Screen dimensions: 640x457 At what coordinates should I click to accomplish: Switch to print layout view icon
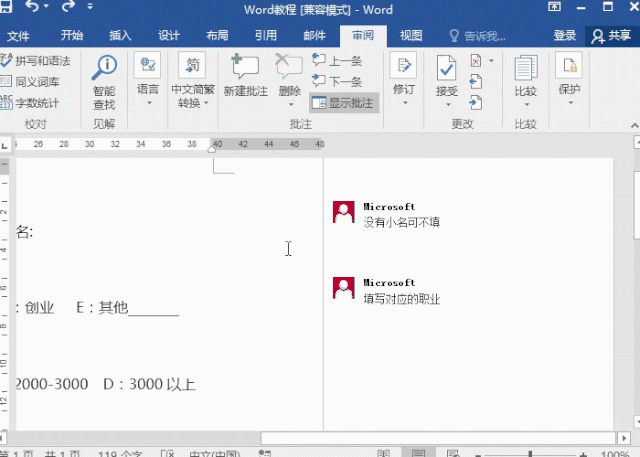tap(418, 453)
